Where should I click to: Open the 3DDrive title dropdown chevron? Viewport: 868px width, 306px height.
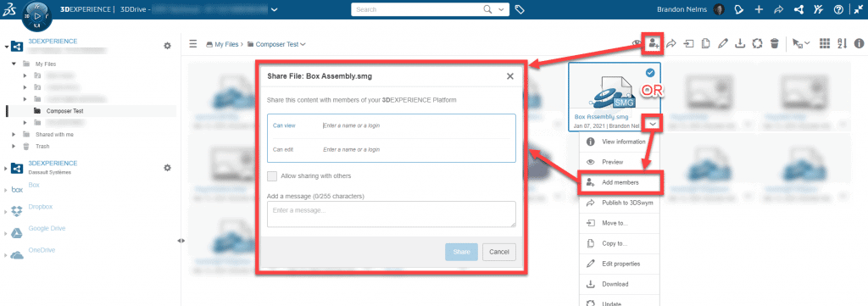point(275,9)
